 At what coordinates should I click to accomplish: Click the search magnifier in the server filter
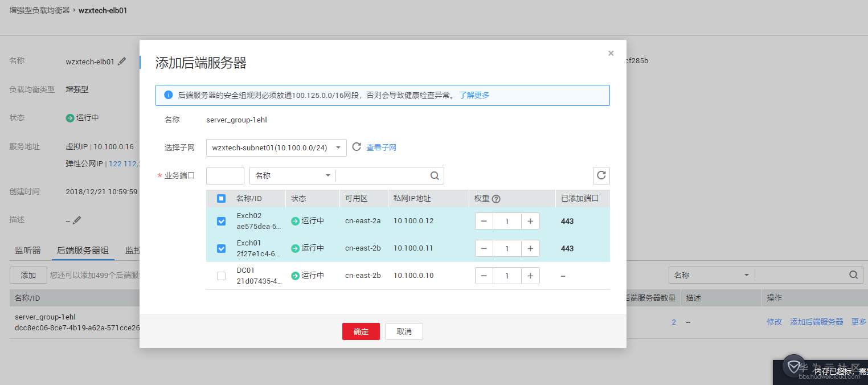pos(435,175)
